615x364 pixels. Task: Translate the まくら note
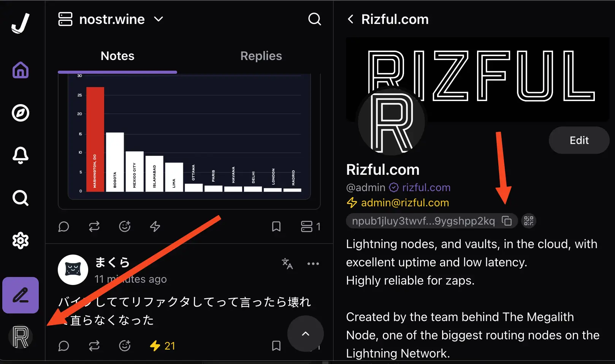point(287,263)
